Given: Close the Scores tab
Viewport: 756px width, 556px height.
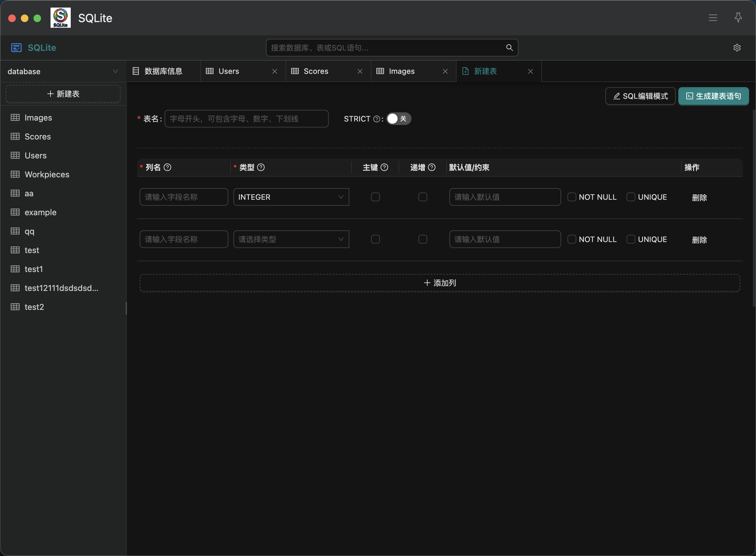Looking at the screenshot, I should pos(360,71).
